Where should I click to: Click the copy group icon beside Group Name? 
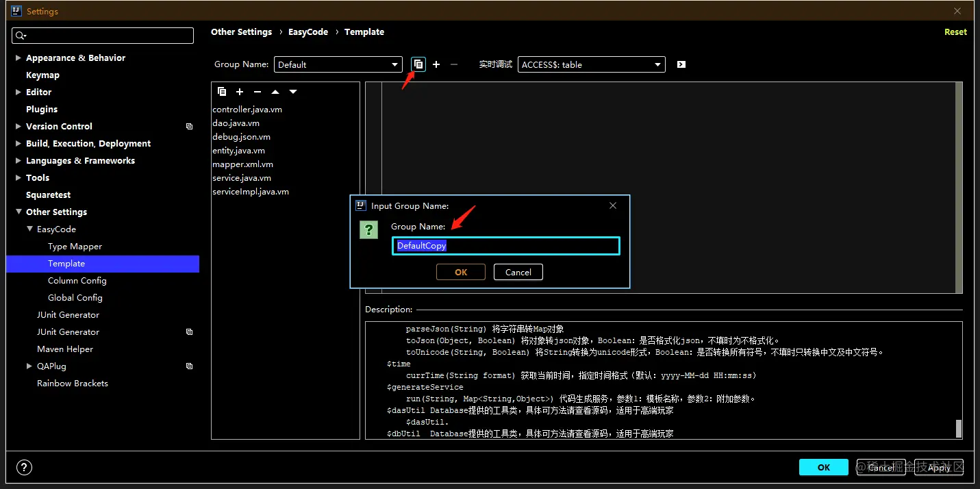(418, 64)
